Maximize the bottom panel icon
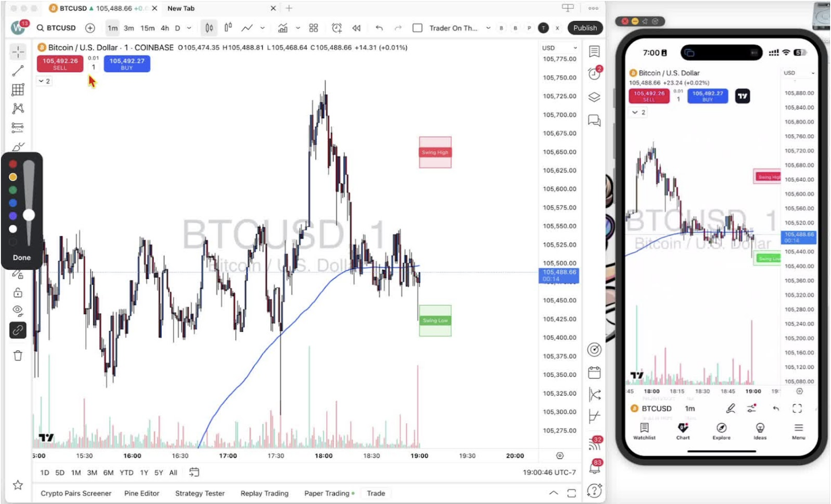This screenshot has width=831, height=504. (x=572, y=493)
